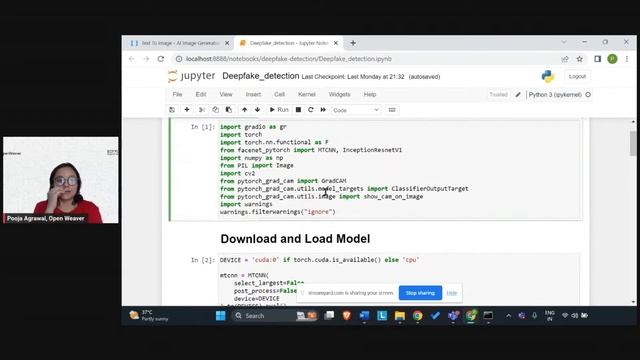Click the weather widget 37°C Partly sunny
This screenshot has height=360, width=640.
click(x=149, y=316)
